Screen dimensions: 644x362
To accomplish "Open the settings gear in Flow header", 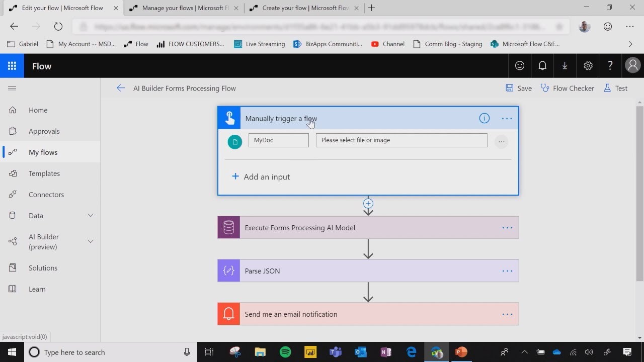I will click(588, 66).
